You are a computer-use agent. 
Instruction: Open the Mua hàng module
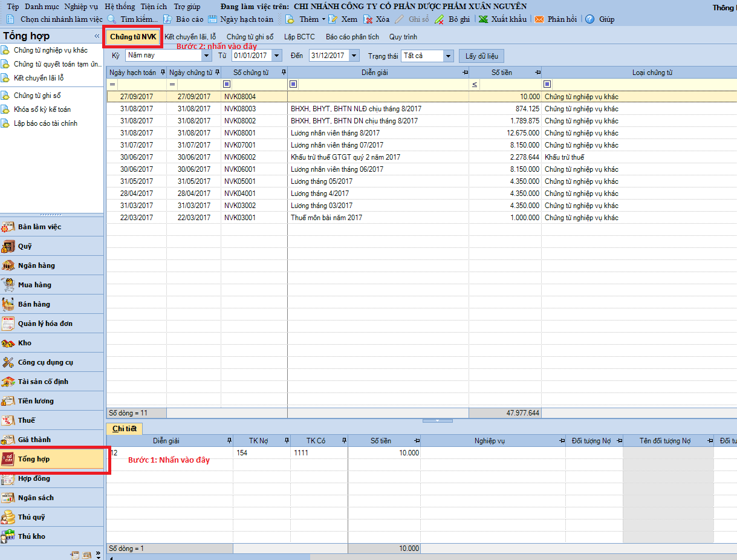pos(52,285)
